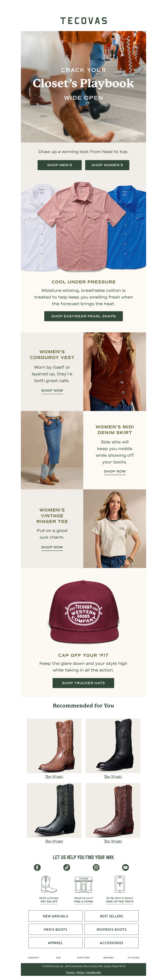Click the storefront Find a Store icon
167x980 pixels.
point(83,885)
